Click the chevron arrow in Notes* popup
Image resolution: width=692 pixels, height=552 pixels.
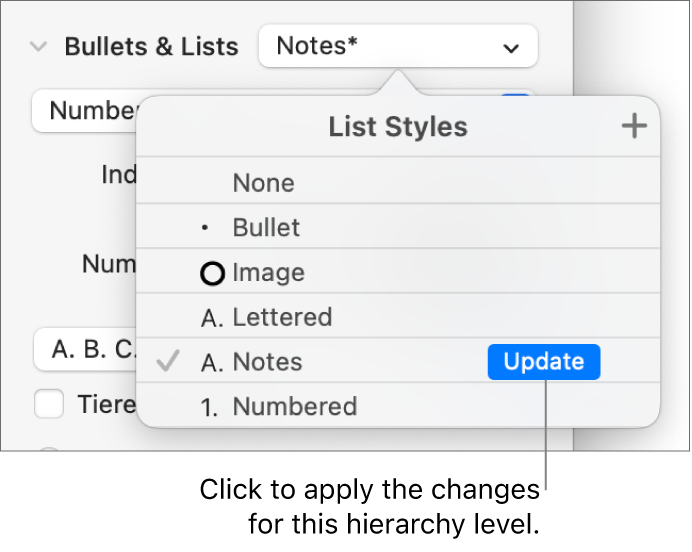511,47
